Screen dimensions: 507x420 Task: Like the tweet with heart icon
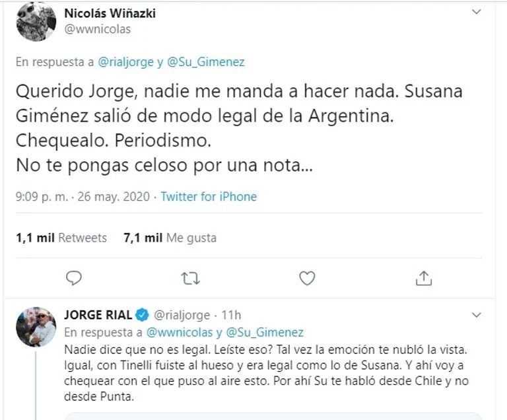tap(307, 278)
